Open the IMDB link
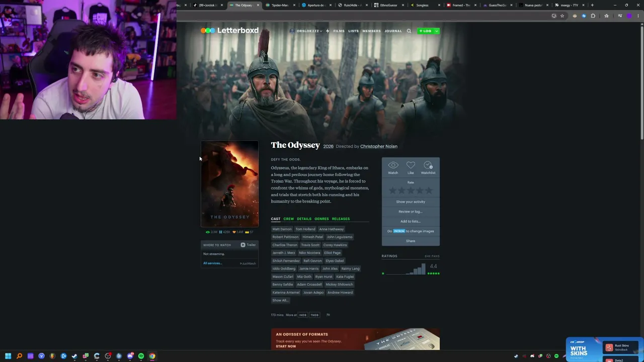 [303, 315]
